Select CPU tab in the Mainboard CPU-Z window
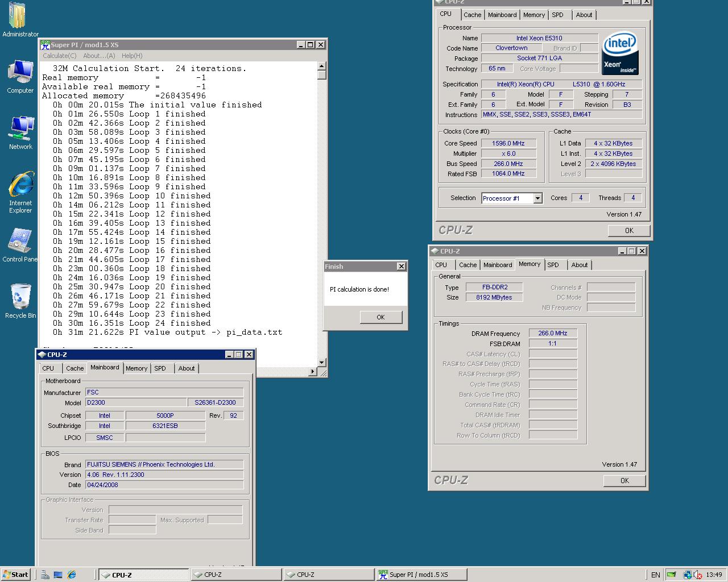 tap(48, 368)
